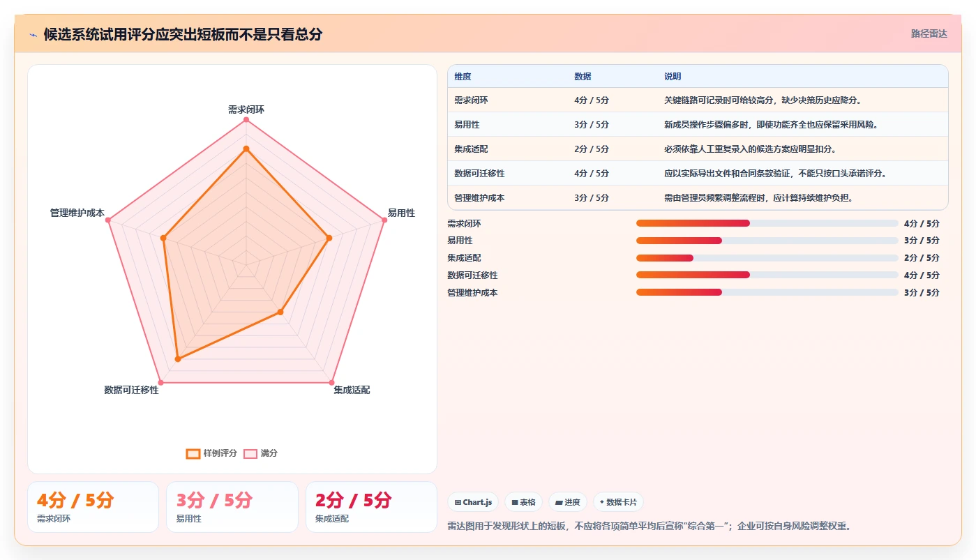976x560 pixels.
Task: Click the footnote text starting 雷达图用于发现形状上的短板
Action: pos(649,527)
